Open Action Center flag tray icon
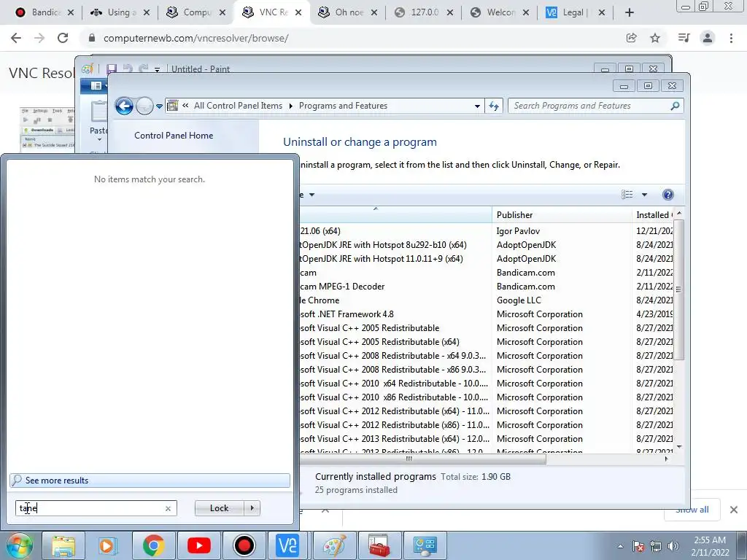This screenshot has width=747, height=560. [638, 546]
